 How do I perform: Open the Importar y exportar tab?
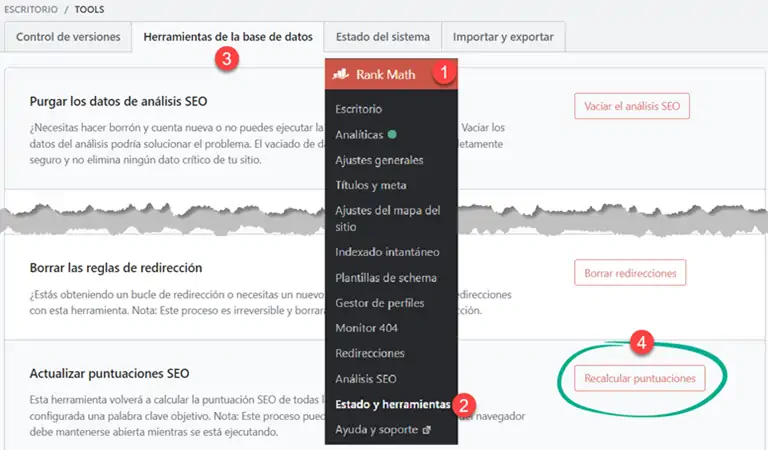(503, 37)
